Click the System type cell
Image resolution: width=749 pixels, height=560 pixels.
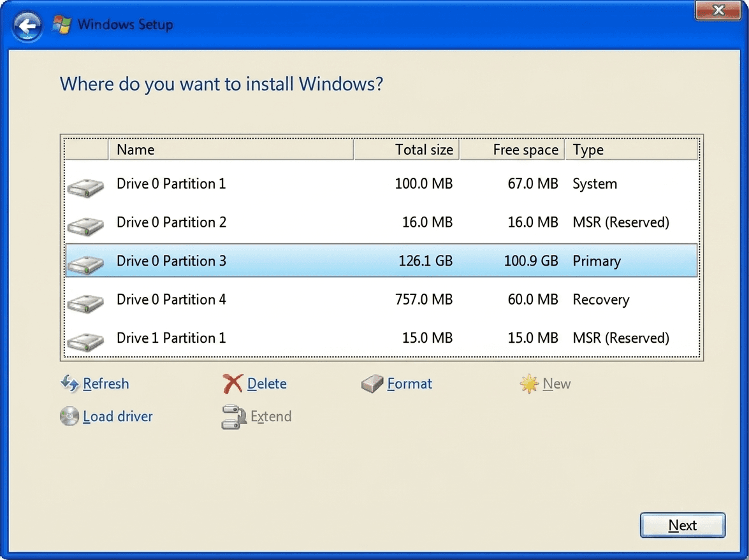click(595, 184)
